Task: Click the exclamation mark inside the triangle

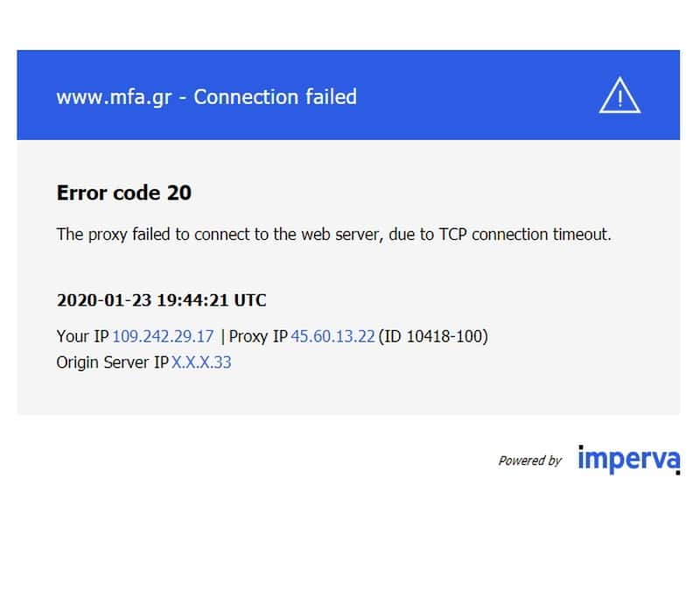Action: [620, 98]
